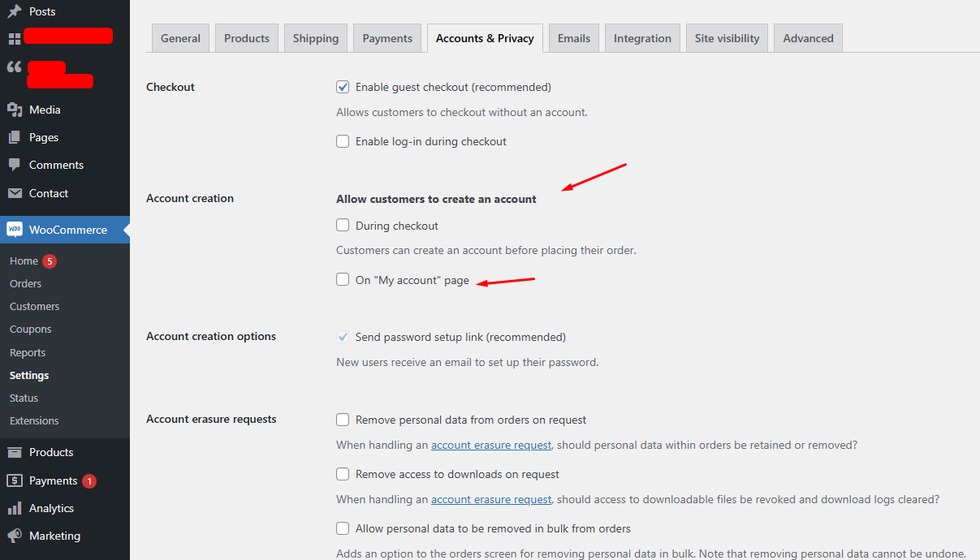Click the Payments dollar icon
This screenshot has width=980, height=560.
tap(15, 480)
